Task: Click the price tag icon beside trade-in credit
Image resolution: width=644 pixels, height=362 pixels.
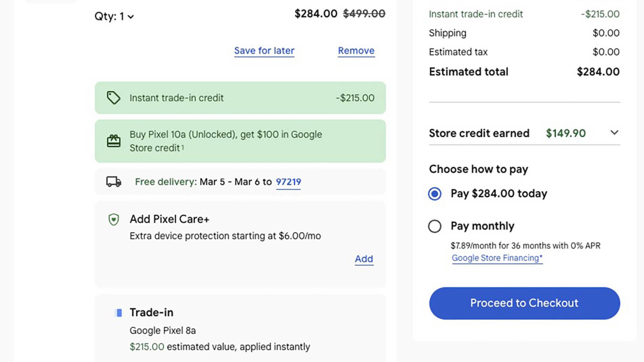Action: coord(114,98)
